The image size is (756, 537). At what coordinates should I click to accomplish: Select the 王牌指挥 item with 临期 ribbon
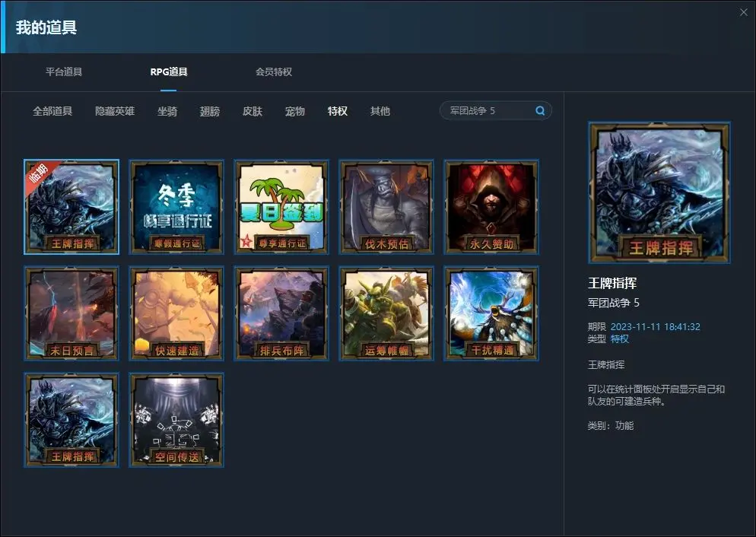tap(71, 207)
